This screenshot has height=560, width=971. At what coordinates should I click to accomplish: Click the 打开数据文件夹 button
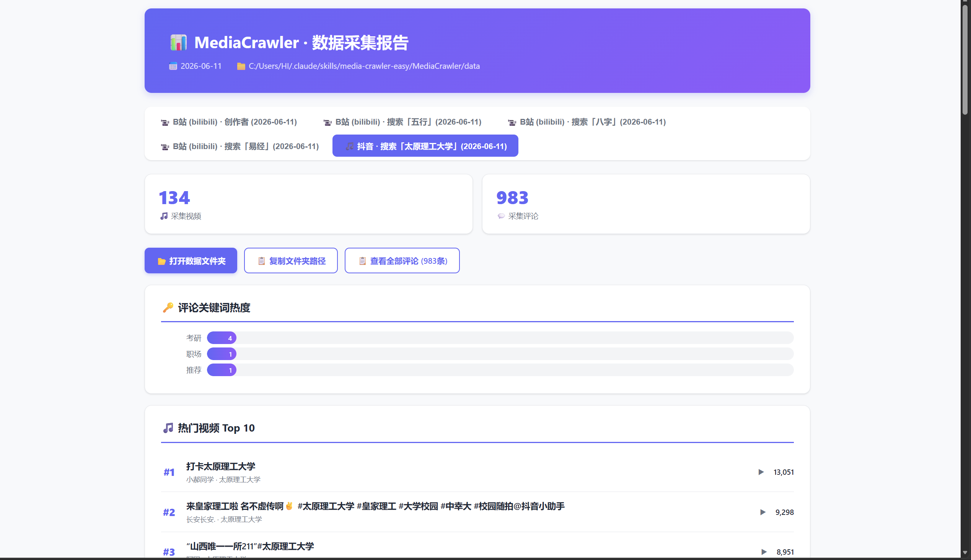(x=191, y=261)
